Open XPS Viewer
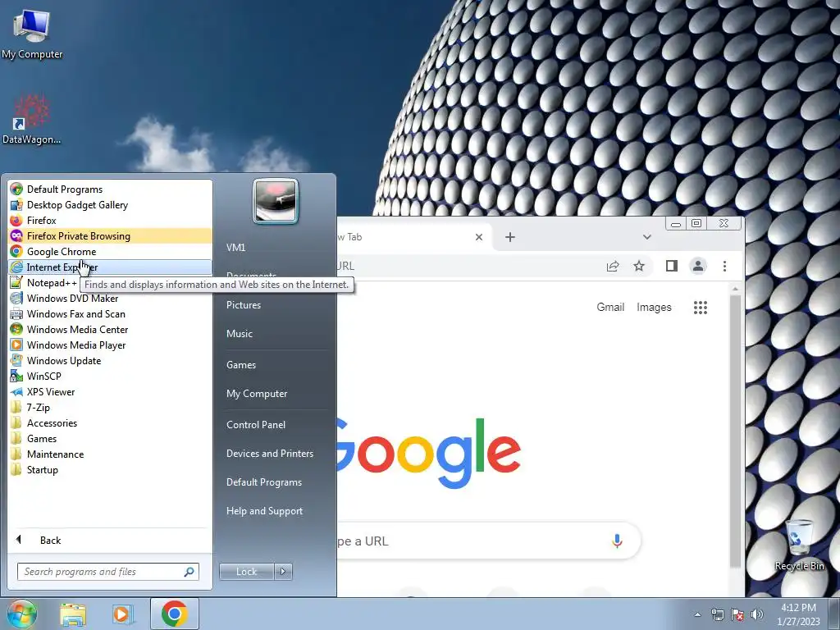Screen dimensions: 840x630 [x=110, y=391]
